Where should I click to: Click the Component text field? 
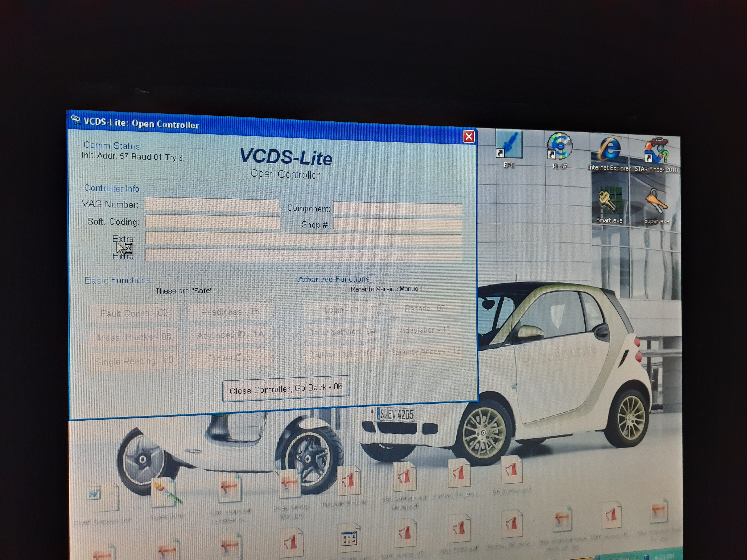[x=397, y=208]
